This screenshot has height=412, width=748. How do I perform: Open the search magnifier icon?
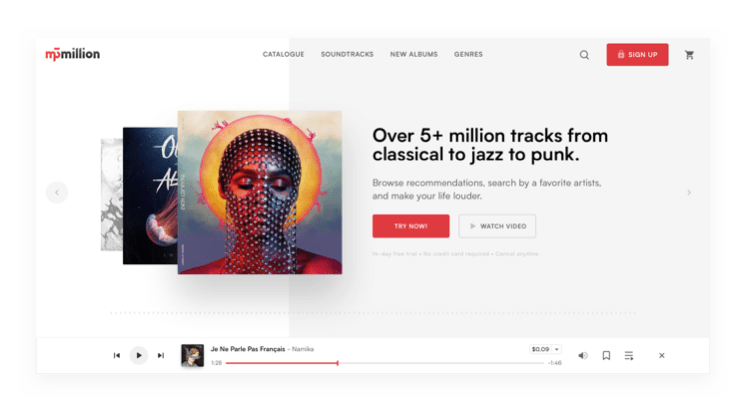click(584, 55)
